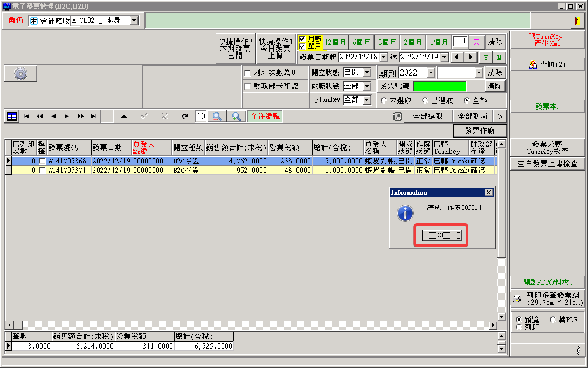Click the magnifier with red minus icon
This screenshot has width=588, height=368.
click(217, 116)
